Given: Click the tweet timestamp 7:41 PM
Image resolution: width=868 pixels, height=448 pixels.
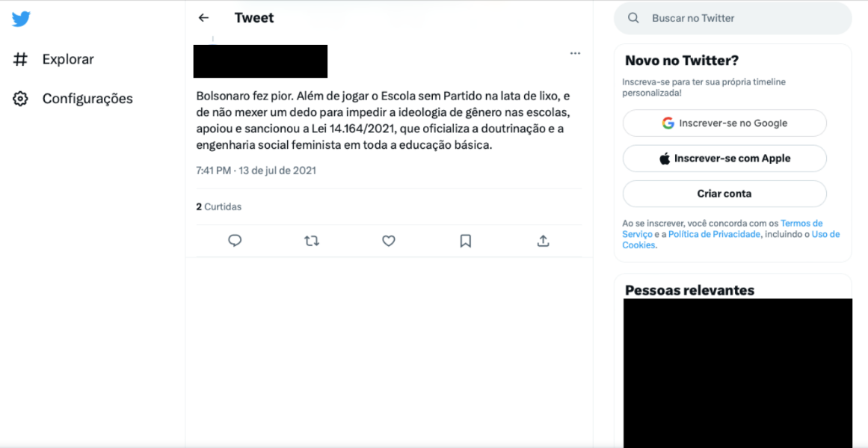Looking at the screenshot, I should pos(213,171).
